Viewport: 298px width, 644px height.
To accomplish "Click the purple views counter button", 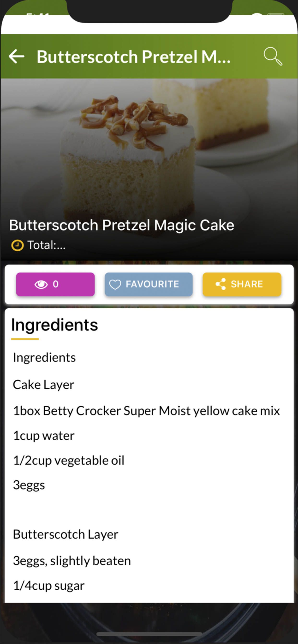I will click(55, 284).
